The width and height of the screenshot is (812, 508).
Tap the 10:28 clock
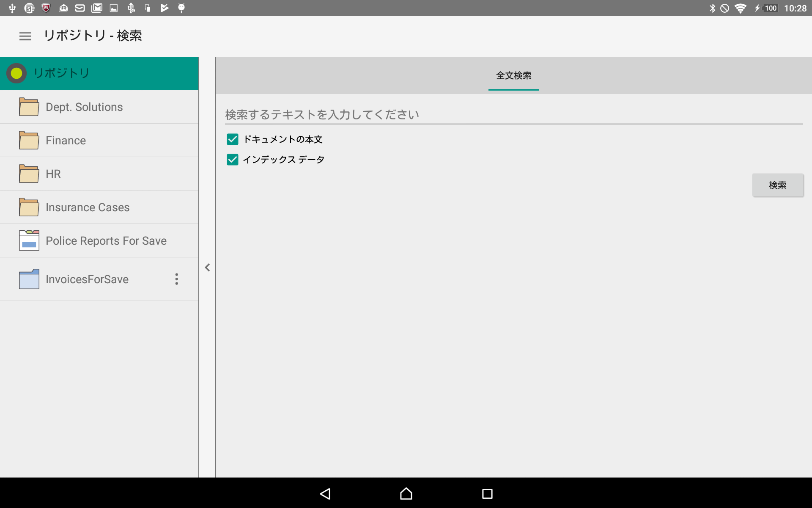(795, 8)
